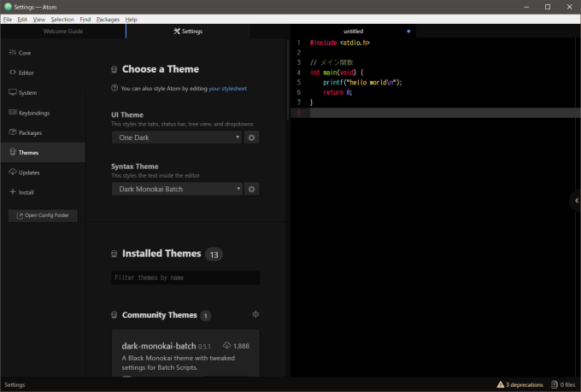
Task: Click the 'Choose a Theme' heading
Action: [161, 69]
